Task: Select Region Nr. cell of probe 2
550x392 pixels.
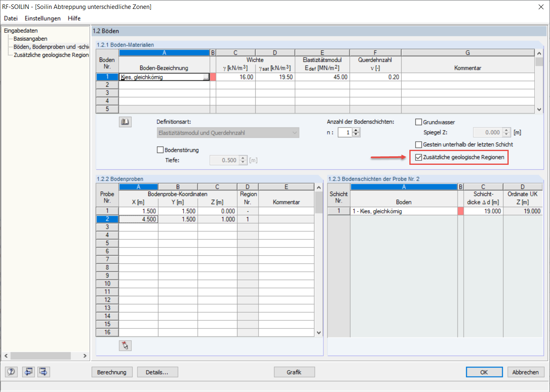Action: (x=248, y=219)
